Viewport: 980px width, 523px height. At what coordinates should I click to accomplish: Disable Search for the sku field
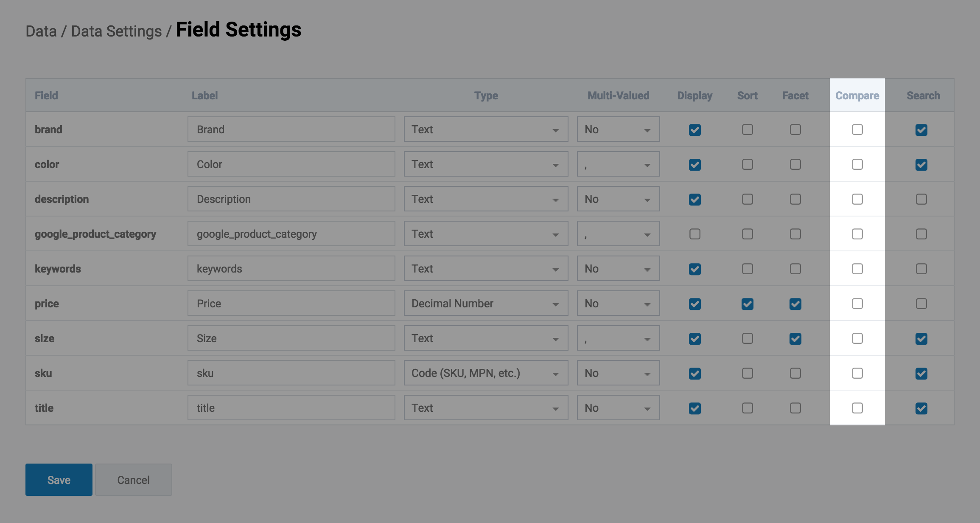pyautogui.click(x=921, y=373)
